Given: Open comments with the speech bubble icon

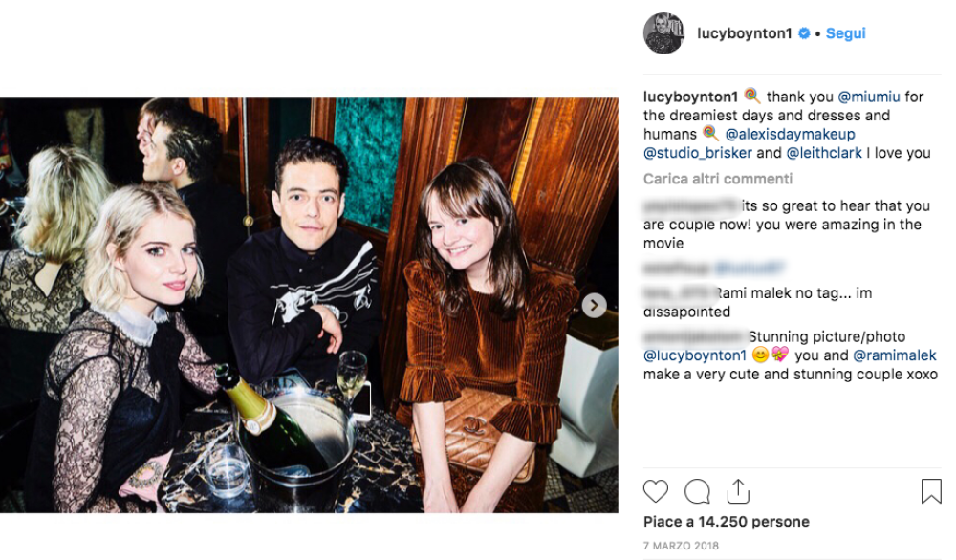Looking at the screenshot, I should click(x=697, y=491).
